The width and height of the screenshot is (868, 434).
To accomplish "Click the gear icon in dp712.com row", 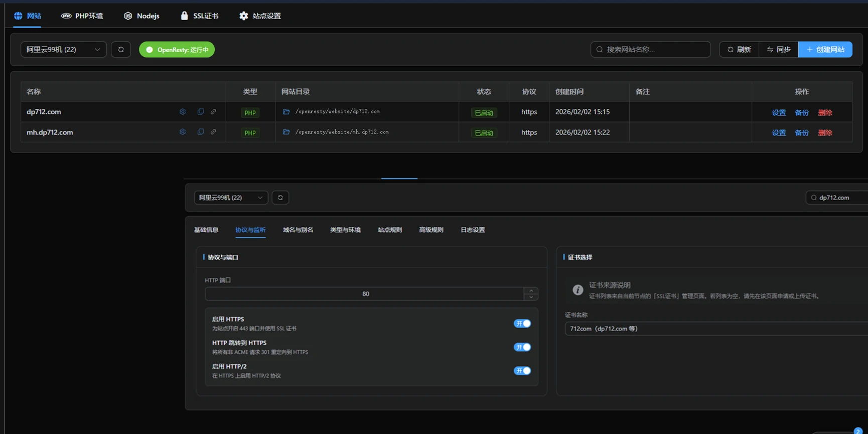I will coord(183,112).
